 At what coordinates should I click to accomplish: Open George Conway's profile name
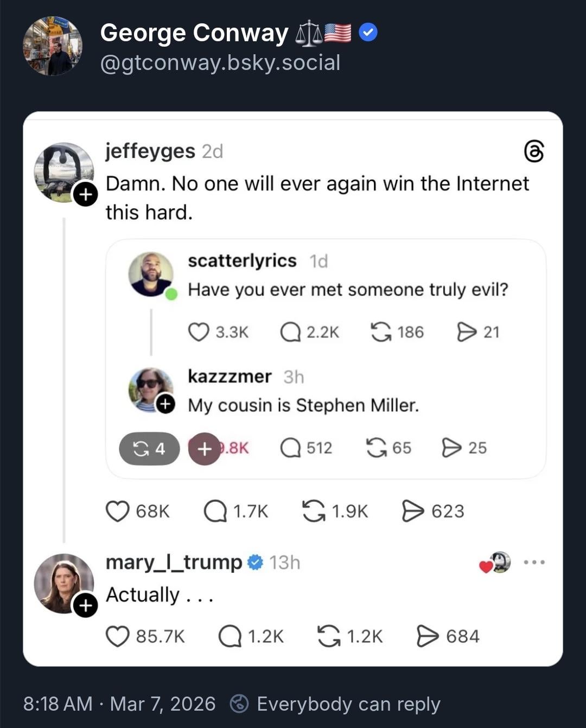point(194,33)
